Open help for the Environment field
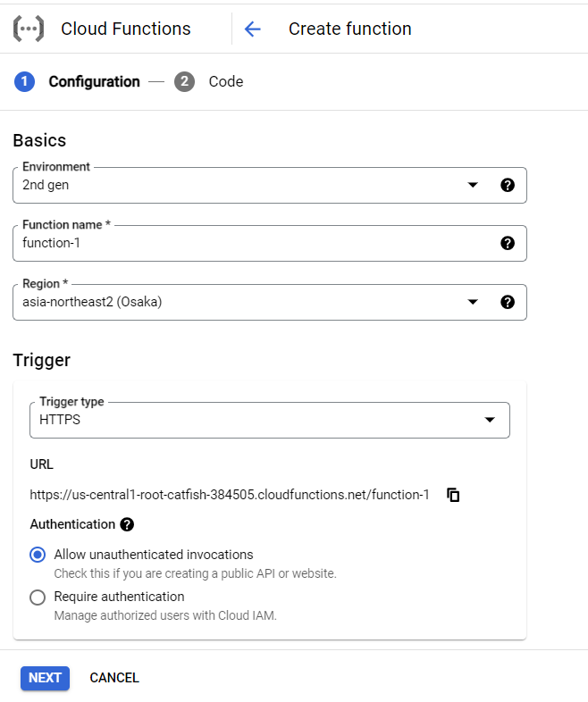 click(x=508, y=185)
